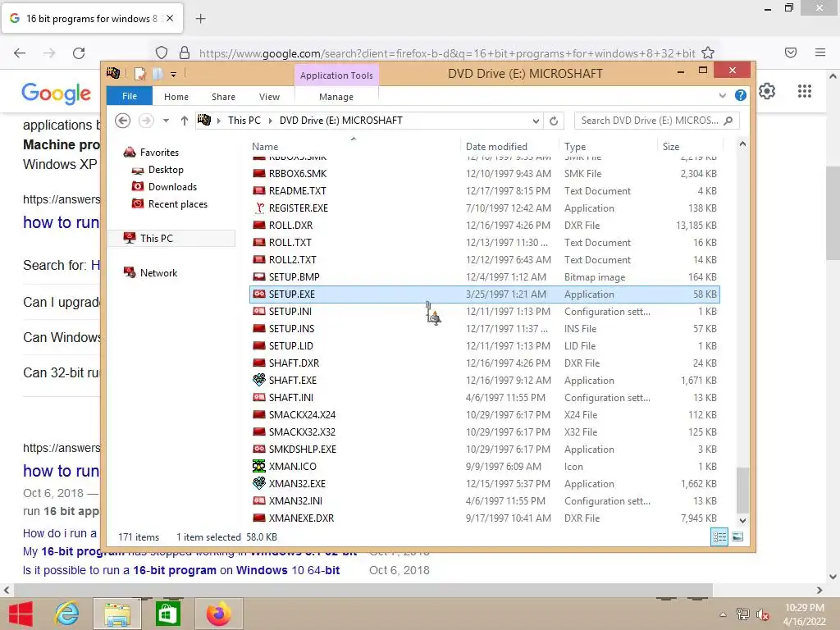Sort by Date modified column header
This screenshot has height=630, width=840.
coord(509,146)
